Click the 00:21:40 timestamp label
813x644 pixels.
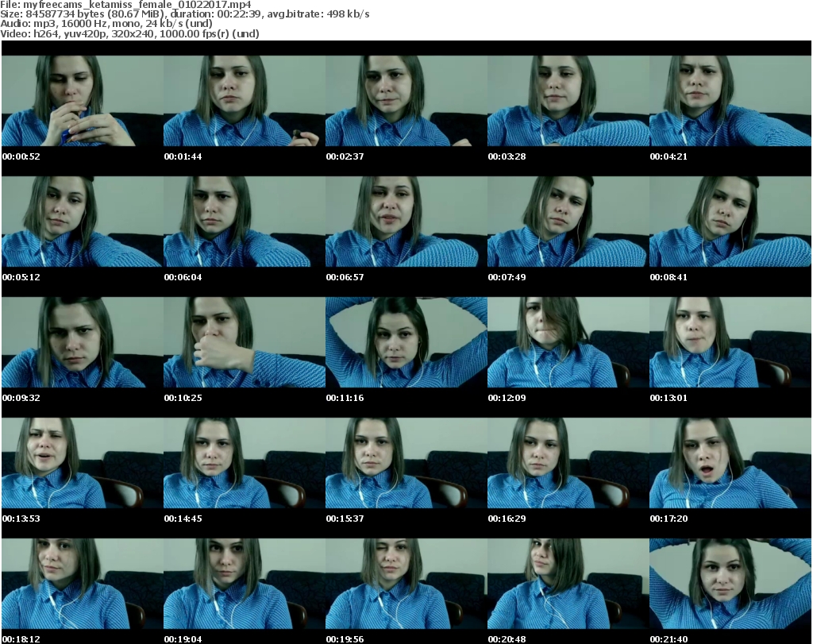669,638
